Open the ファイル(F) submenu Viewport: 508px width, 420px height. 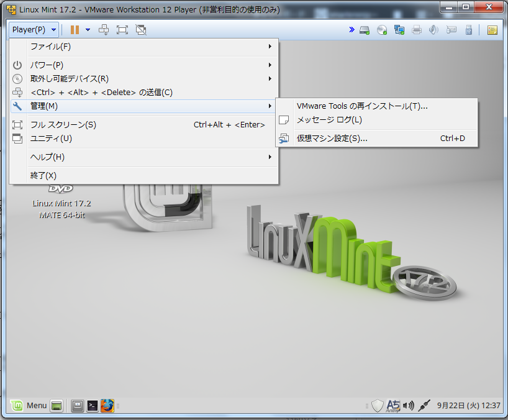144,47
